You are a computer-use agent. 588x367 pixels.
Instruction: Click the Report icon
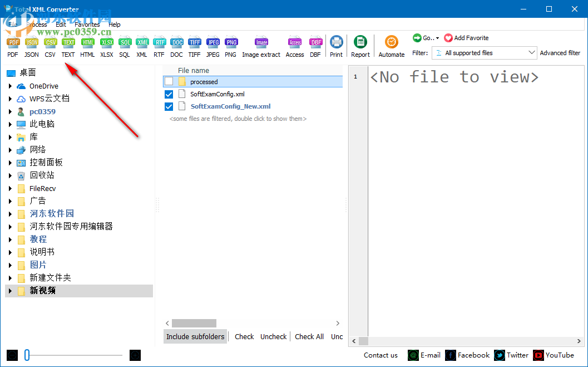(360, 46)
